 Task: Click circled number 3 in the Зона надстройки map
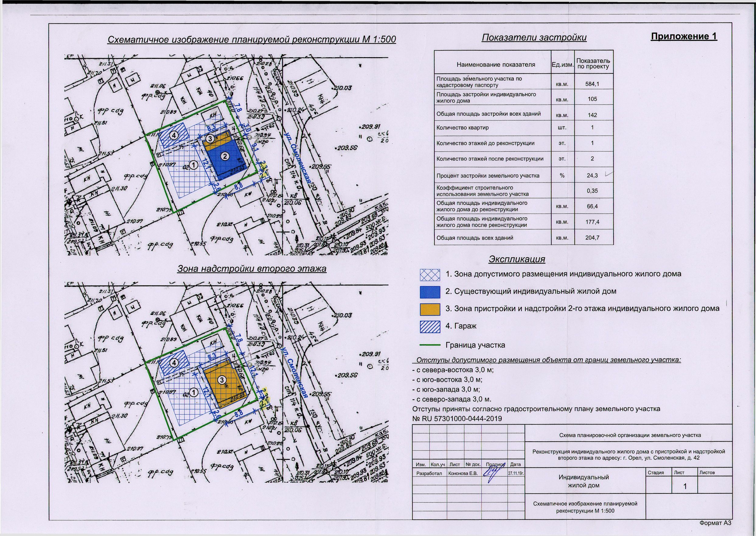pyautogui.click(x=222, y=380)
